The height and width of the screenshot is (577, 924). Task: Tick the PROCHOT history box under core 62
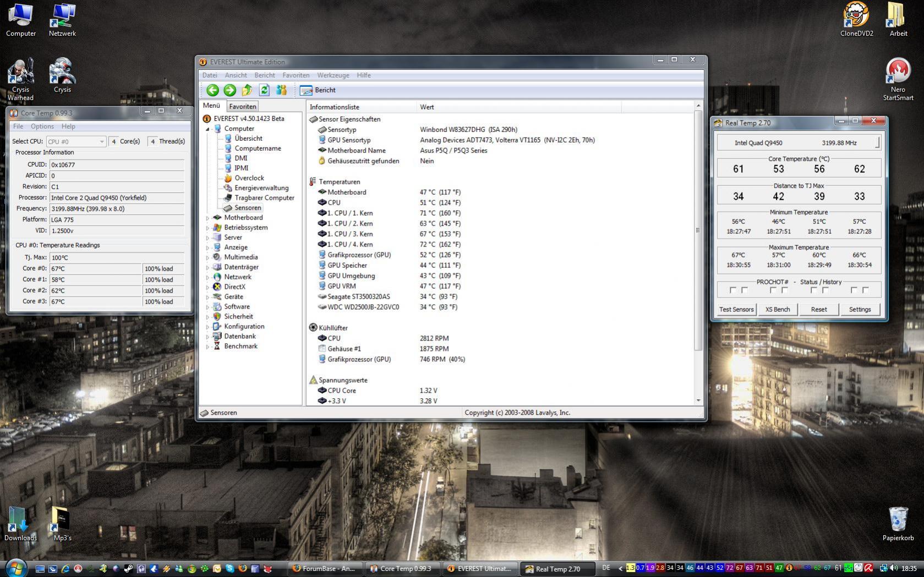(866, 290)
